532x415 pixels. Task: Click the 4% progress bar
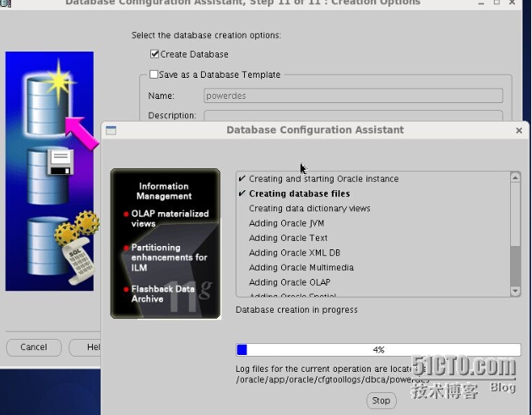tap(378, 350)
